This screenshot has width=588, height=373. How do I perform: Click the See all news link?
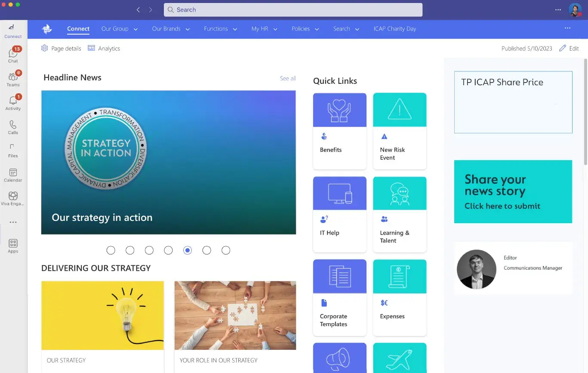[x=288, y=78]
